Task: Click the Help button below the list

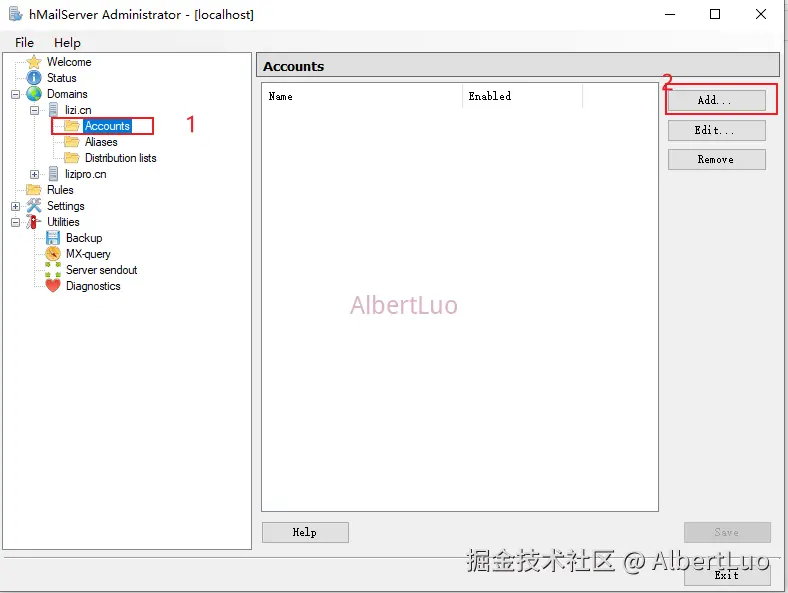Action: tap(305, 532)
